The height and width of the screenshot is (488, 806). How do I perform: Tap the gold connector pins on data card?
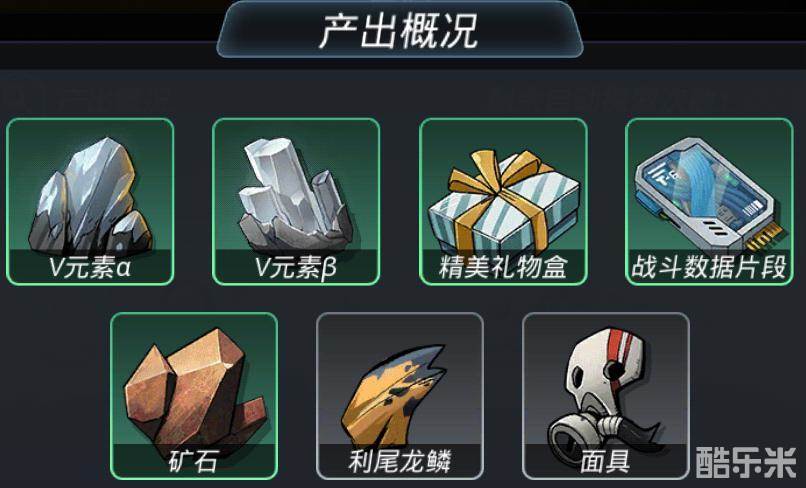click(x=766, y=235)
